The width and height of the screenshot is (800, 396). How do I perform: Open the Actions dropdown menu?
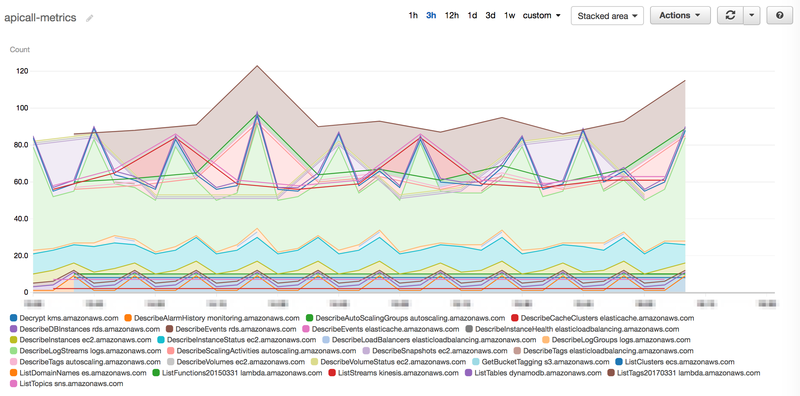680,15
